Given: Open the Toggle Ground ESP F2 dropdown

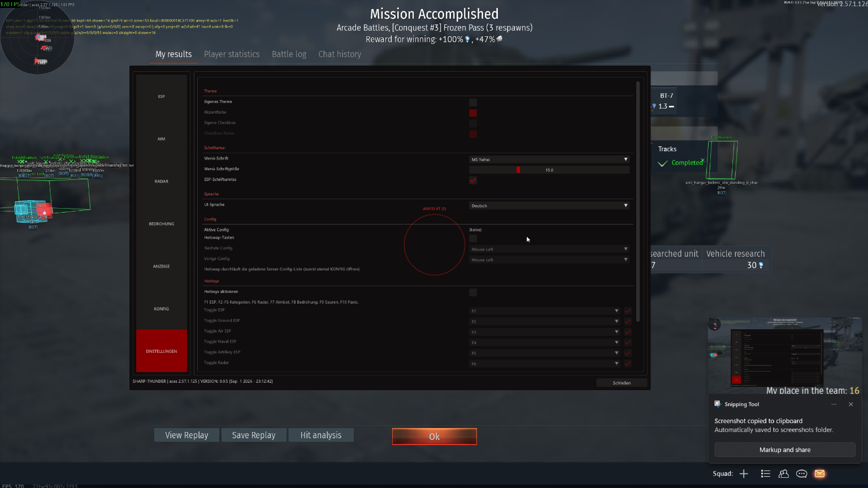Looking at the screenshot, I should [545, 321].
